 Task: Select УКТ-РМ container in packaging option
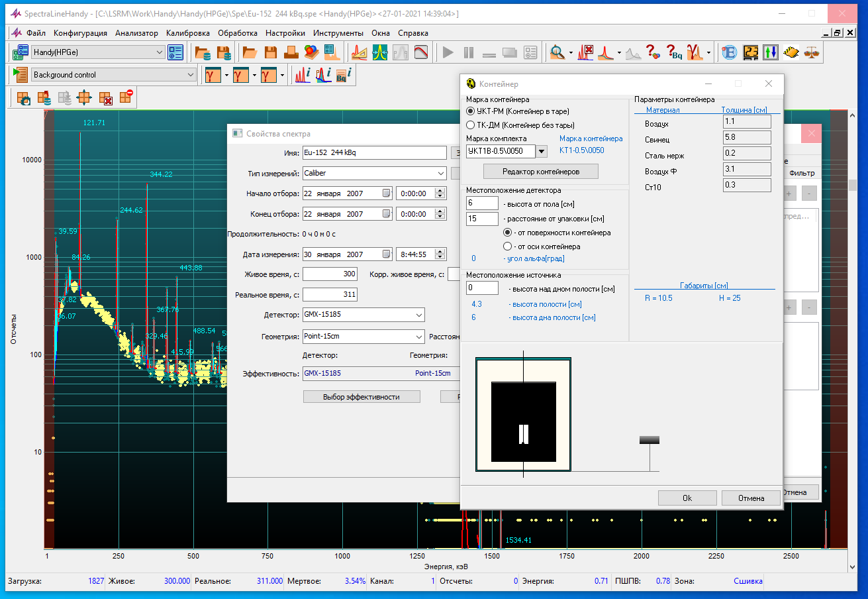pos(471,111)
